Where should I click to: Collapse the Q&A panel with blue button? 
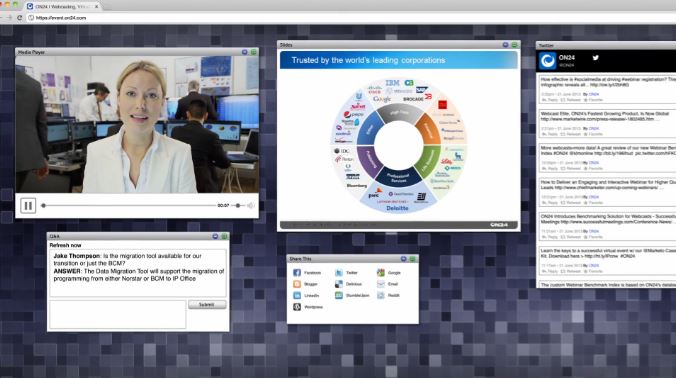click(x=215, y=236)
